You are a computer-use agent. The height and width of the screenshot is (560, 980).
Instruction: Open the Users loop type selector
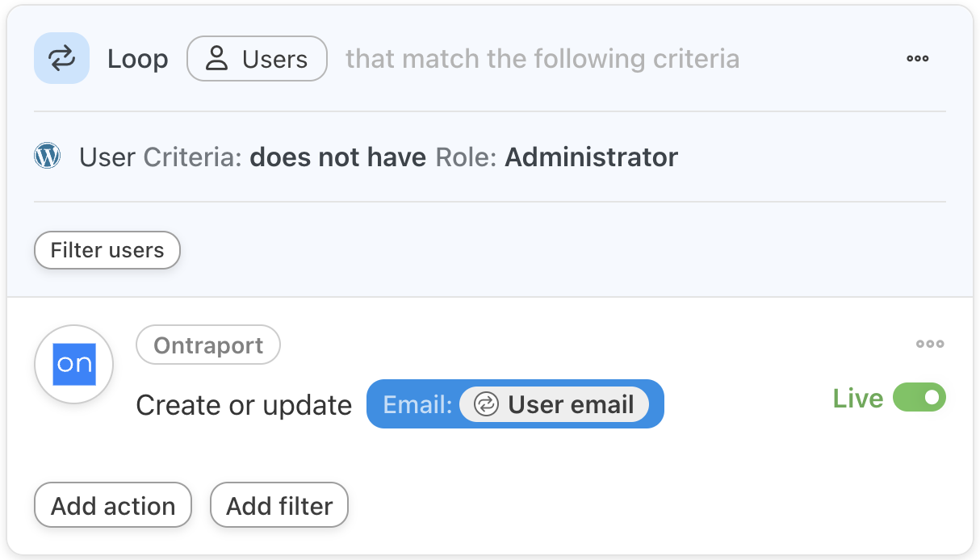[257, 59]
